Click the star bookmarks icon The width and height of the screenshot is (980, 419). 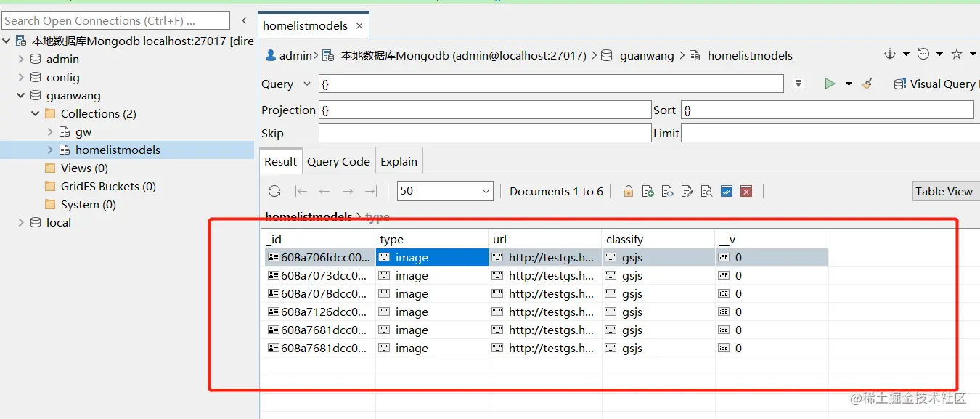957,54
